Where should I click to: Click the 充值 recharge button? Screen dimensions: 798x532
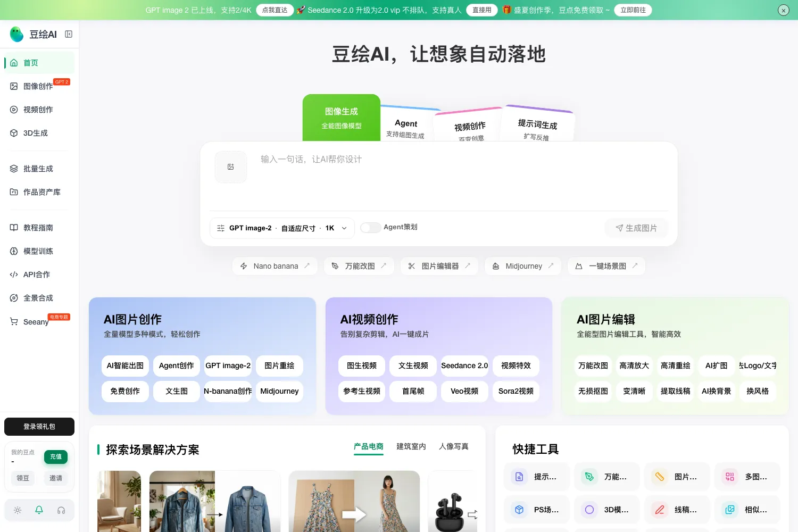coord(56,457)
